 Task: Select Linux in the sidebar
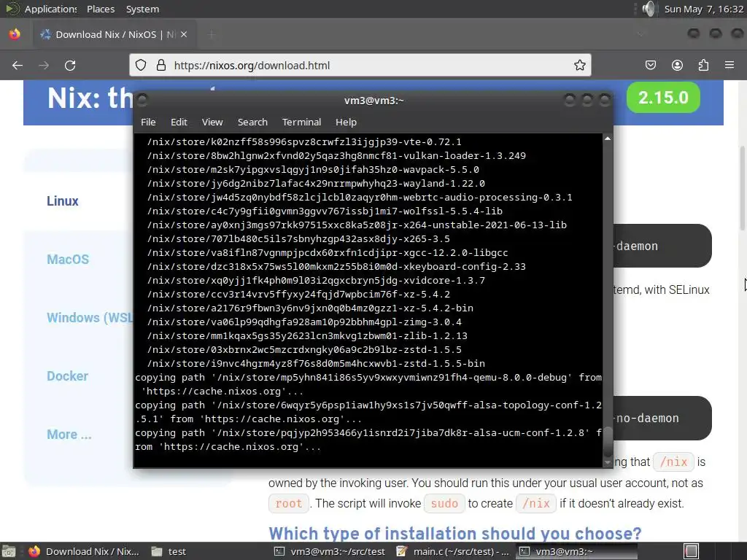63,201
